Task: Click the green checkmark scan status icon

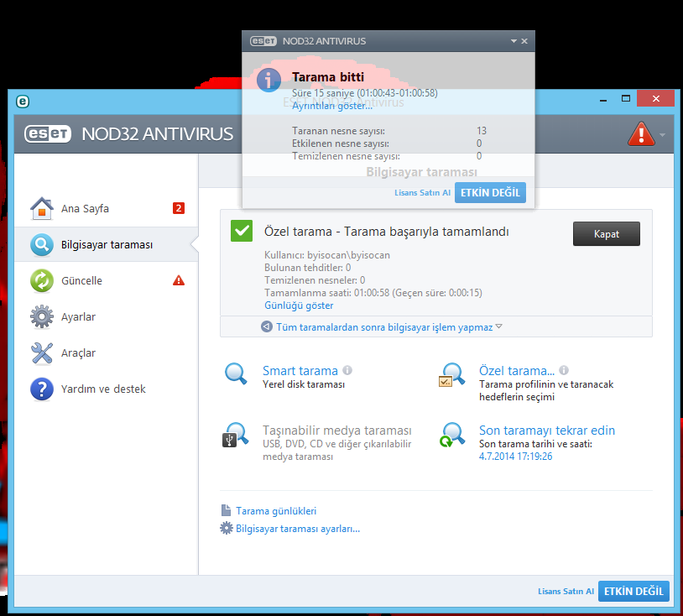Action: tap(242, 231)
